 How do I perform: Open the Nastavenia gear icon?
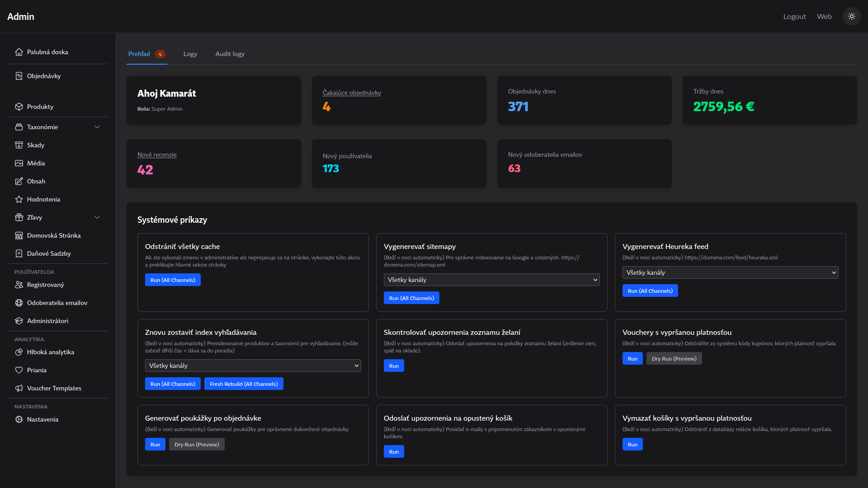click(x=19, y=419)
